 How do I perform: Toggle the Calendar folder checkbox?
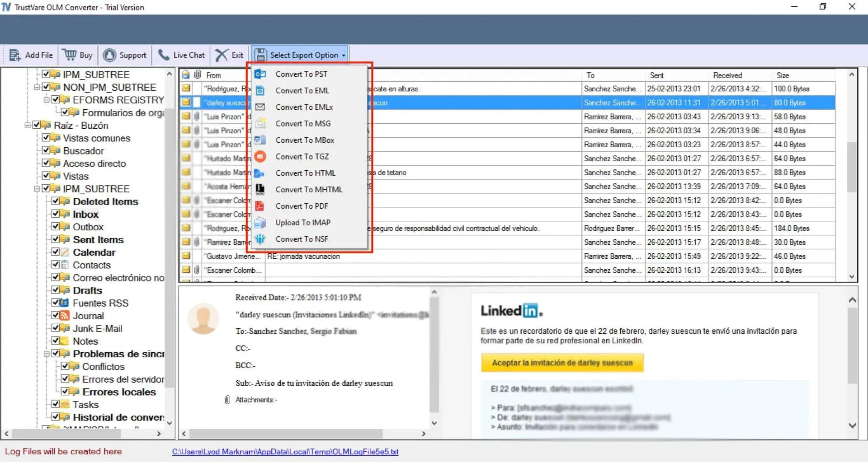[56, 252]
